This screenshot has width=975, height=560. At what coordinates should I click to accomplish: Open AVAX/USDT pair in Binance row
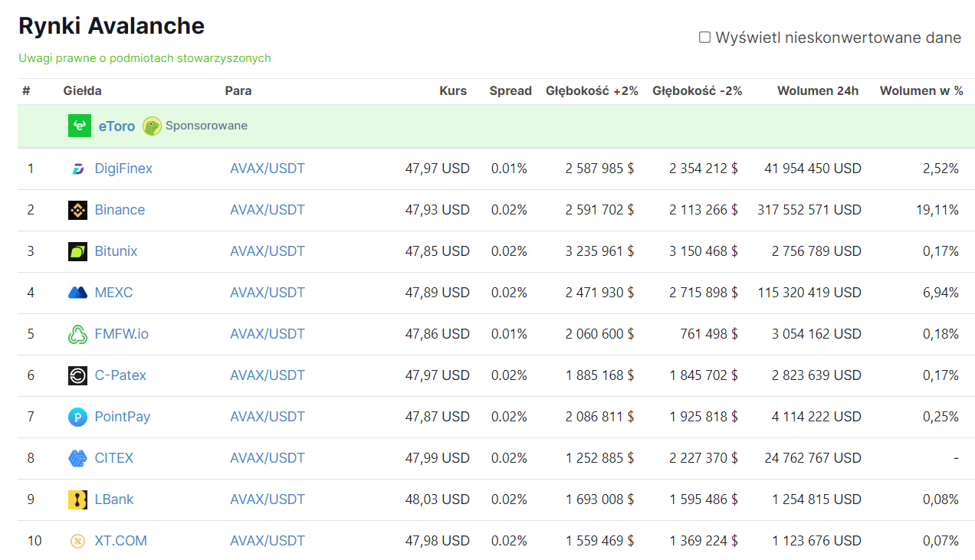click(x=268, y=210)
